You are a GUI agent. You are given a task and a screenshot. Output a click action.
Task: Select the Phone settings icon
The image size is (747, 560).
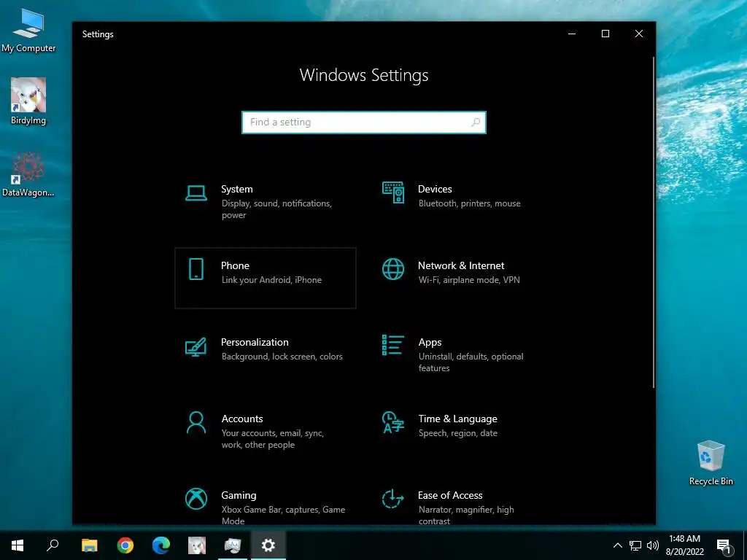[x=196, y=269]
